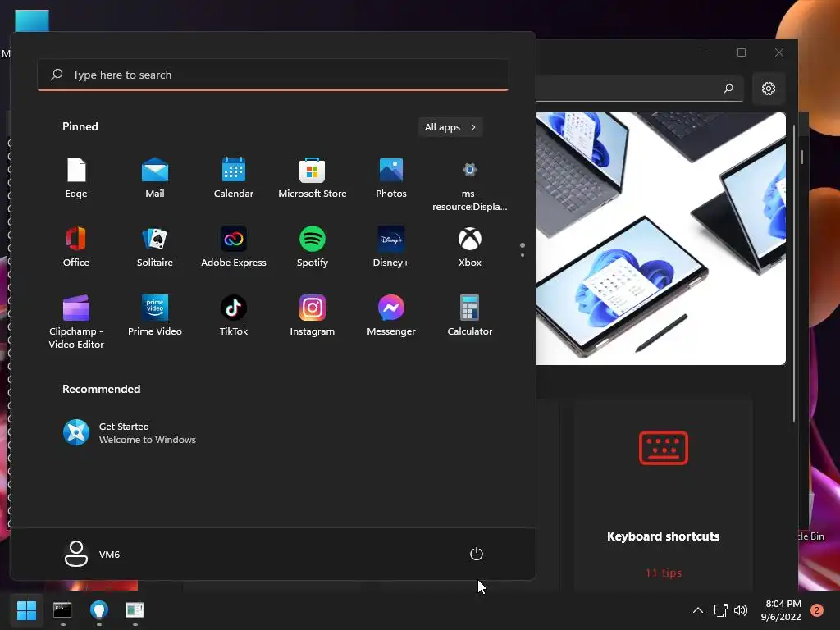This screenshot has height=630, width=840.
Task: Open the VM6 user account menu
Action: point(92,554)
